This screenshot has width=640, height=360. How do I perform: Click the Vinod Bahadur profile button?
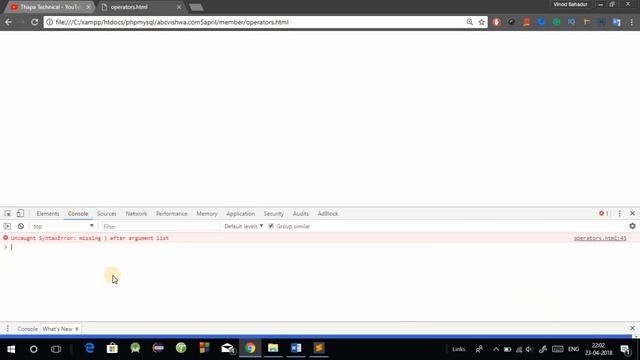pyautogui.click(x=570, y=4)
